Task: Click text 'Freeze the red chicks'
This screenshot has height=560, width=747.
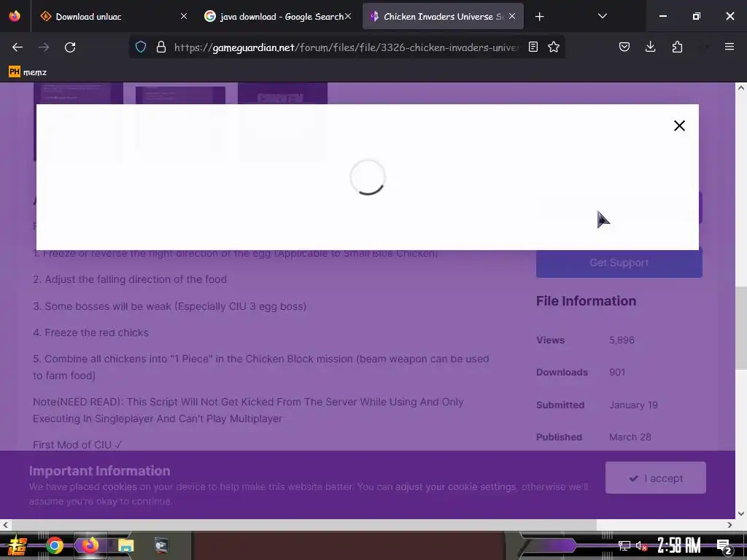Action: pos(97,332)
